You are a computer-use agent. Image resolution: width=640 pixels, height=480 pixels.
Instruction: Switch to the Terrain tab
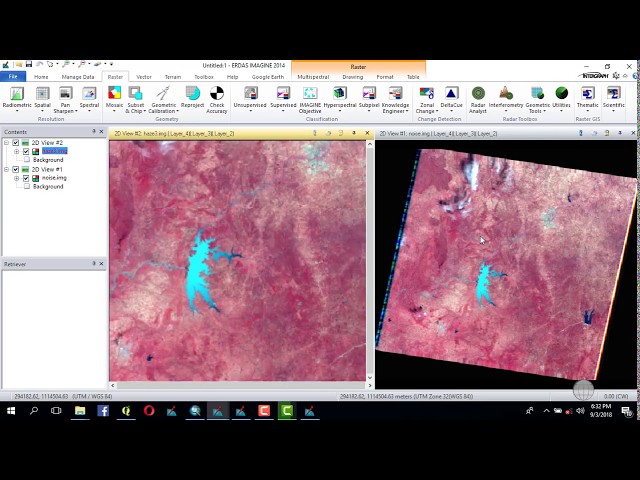(173, 77)
